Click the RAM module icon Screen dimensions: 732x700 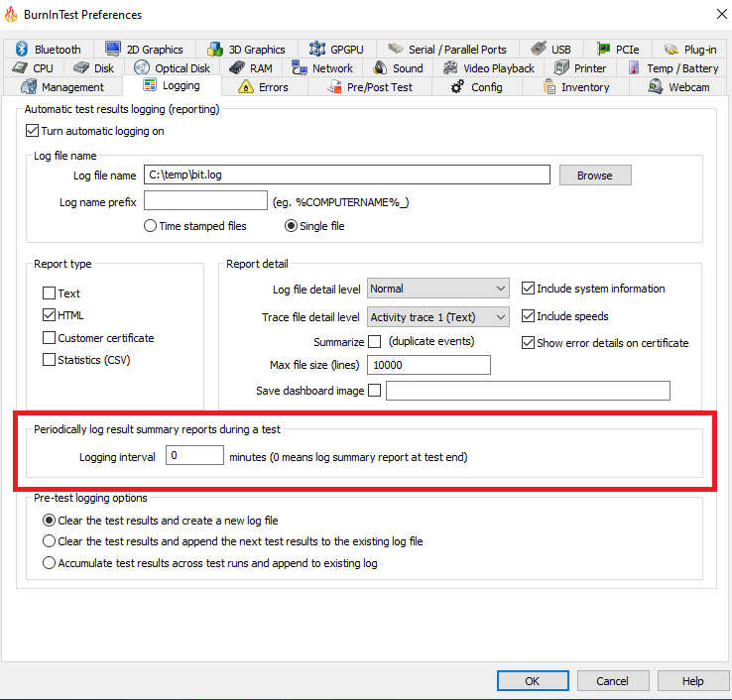click(237, 67)
